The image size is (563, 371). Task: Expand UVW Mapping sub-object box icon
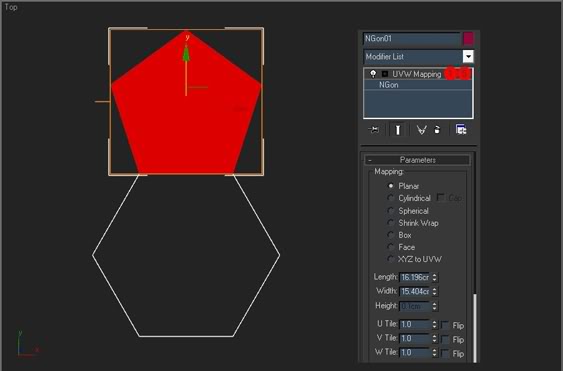tap(385, 74)
